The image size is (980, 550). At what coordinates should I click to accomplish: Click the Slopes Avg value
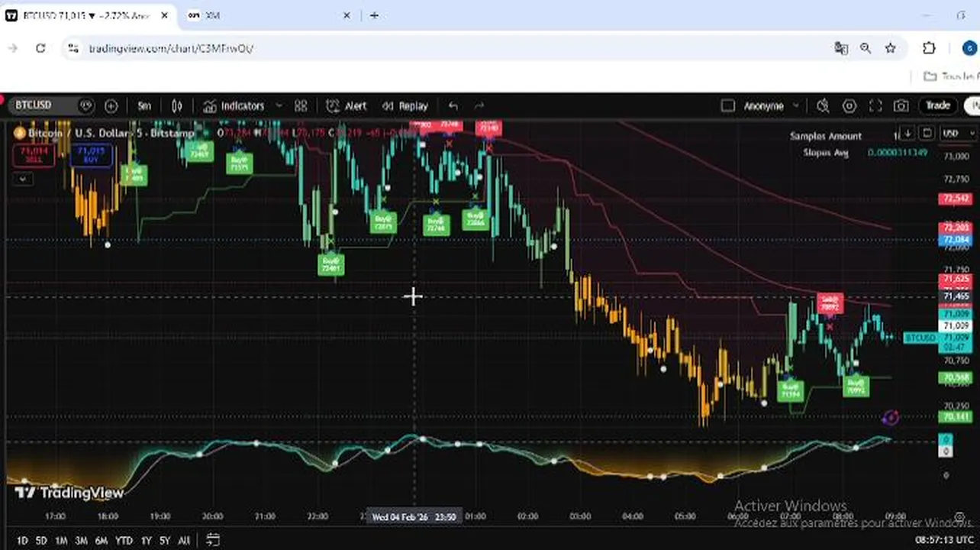coord(897,153)
